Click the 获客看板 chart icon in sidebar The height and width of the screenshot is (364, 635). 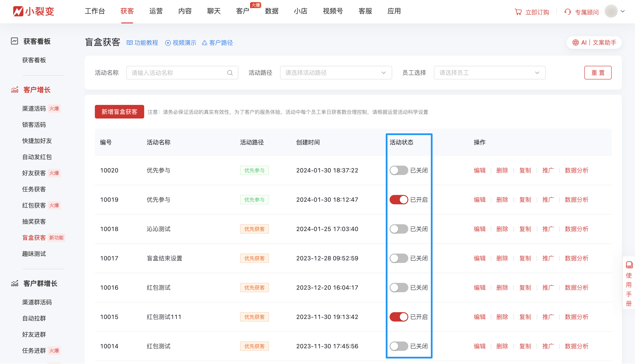point(14,41)
